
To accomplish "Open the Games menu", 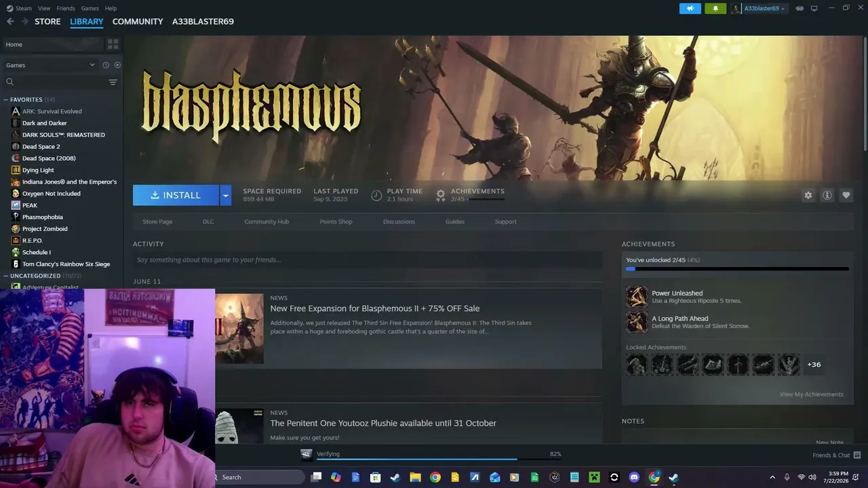I will click(x=90, y=8).
